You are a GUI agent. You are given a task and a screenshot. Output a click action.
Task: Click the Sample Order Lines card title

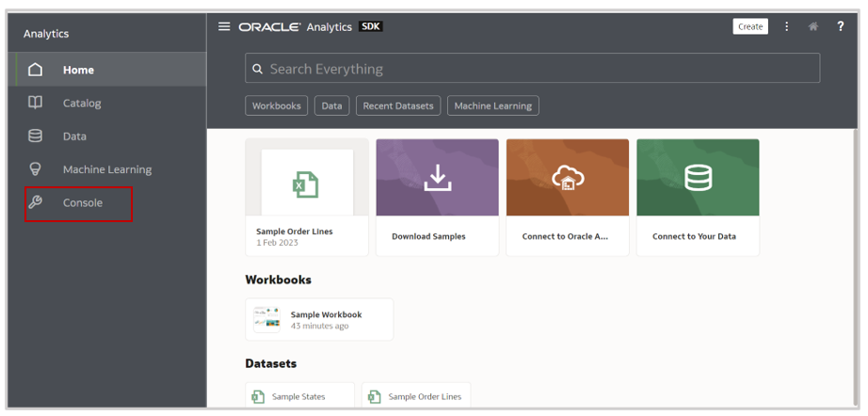pos(295,232)
